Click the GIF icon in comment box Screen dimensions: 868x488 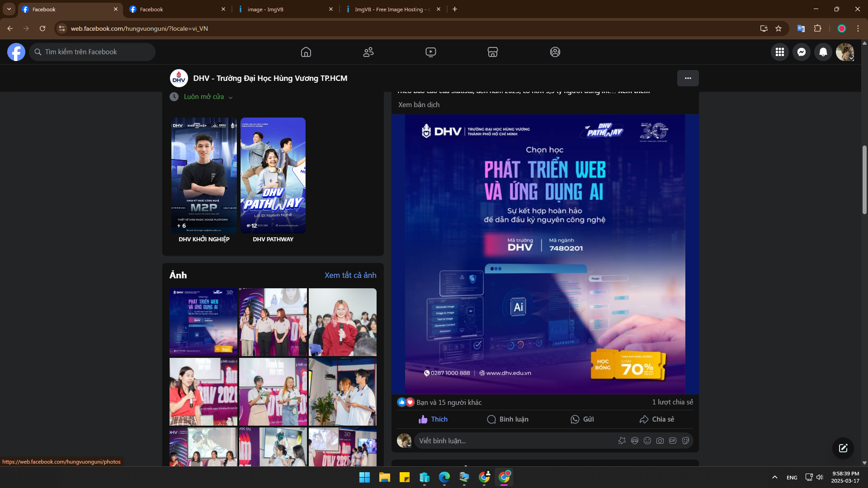673,441
